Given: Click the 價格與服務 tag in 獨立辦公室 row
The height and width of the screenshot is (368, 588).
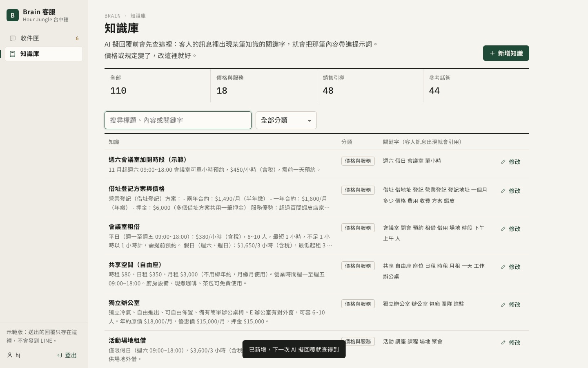Looking at the screenshot, I should pos(358,304).
